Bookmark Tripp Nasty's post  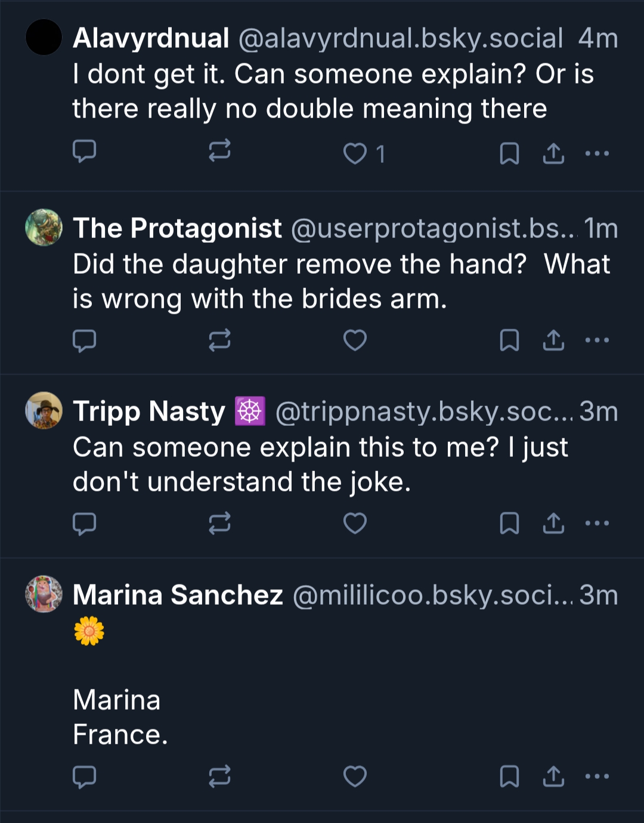tap(509, 524)
